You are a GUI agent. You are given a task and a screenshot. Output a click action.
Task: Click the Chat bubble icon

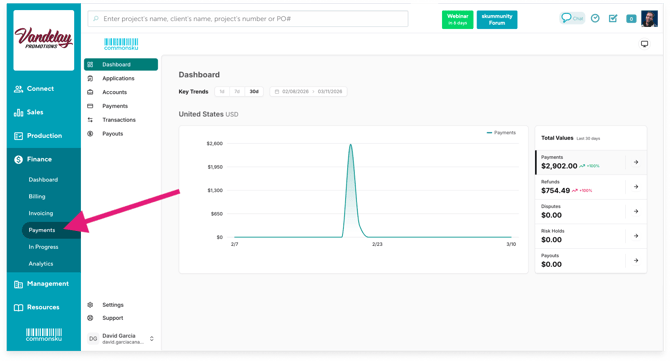click(566, 18)
